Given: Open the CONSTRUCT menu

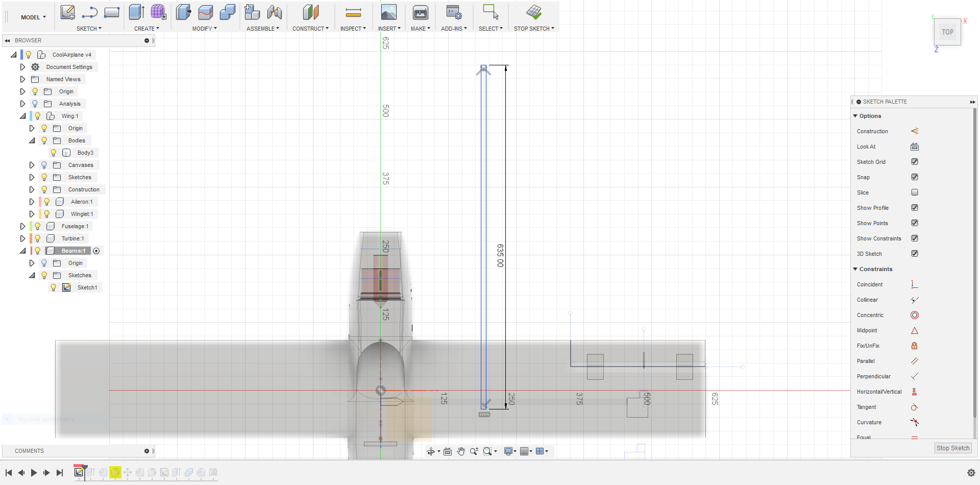Looking at the screenshot, I should click(x=310, y=29).
